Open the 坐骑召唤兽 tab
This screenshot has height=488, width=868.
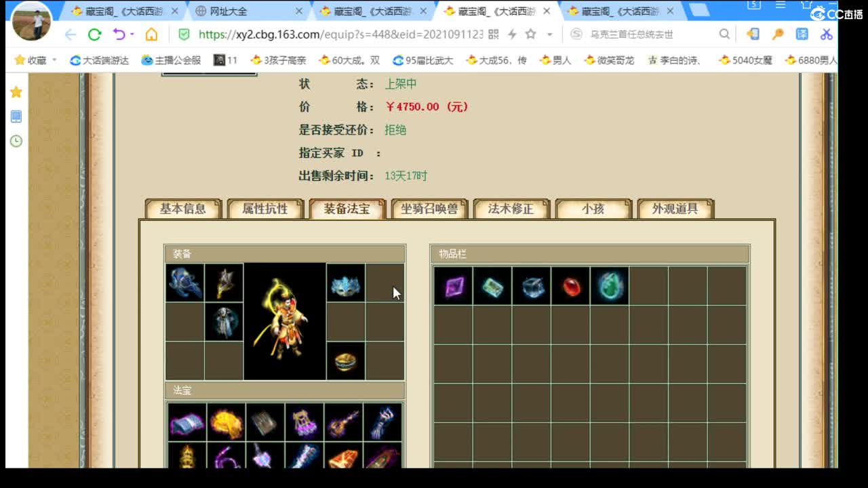pyautogui.click(x=429, y=209)
